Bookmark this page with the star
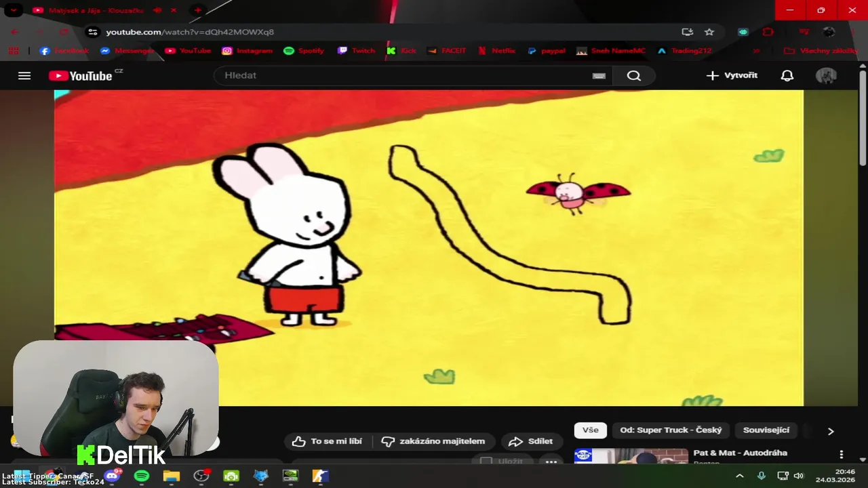Viewport: 868px width, 488px height. coord(709,32)
